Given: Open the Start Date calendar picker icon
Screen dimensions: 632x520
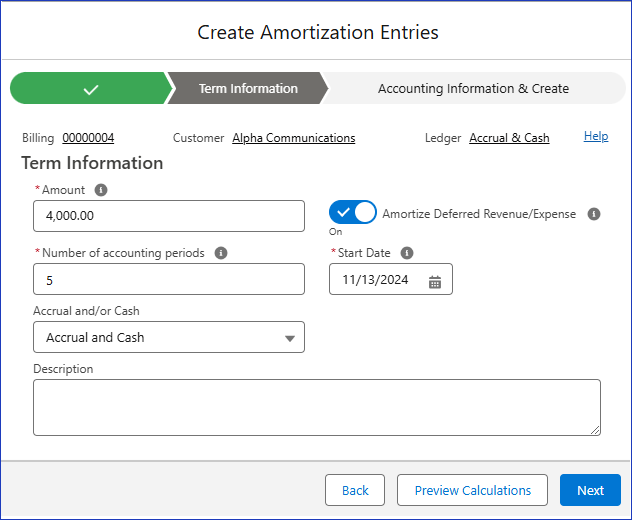Looking at the screenshot, I should (x=435, y=282).
